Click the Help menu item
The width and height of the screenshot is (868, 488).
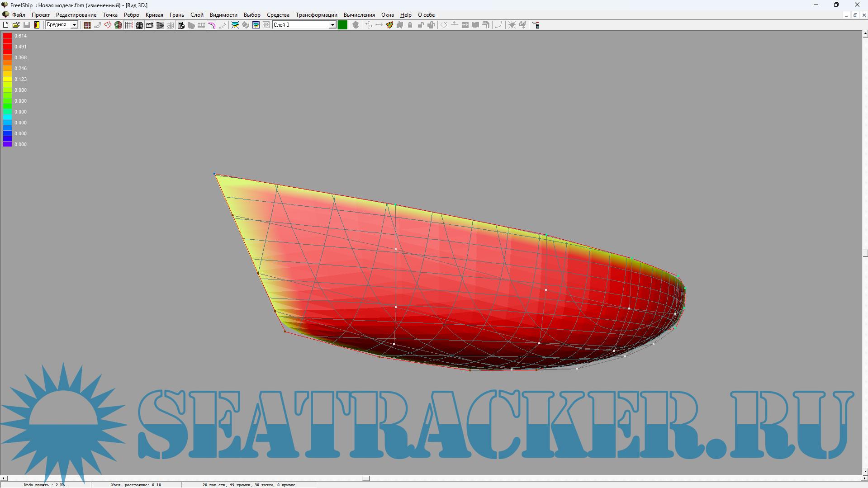coord(406,15)
